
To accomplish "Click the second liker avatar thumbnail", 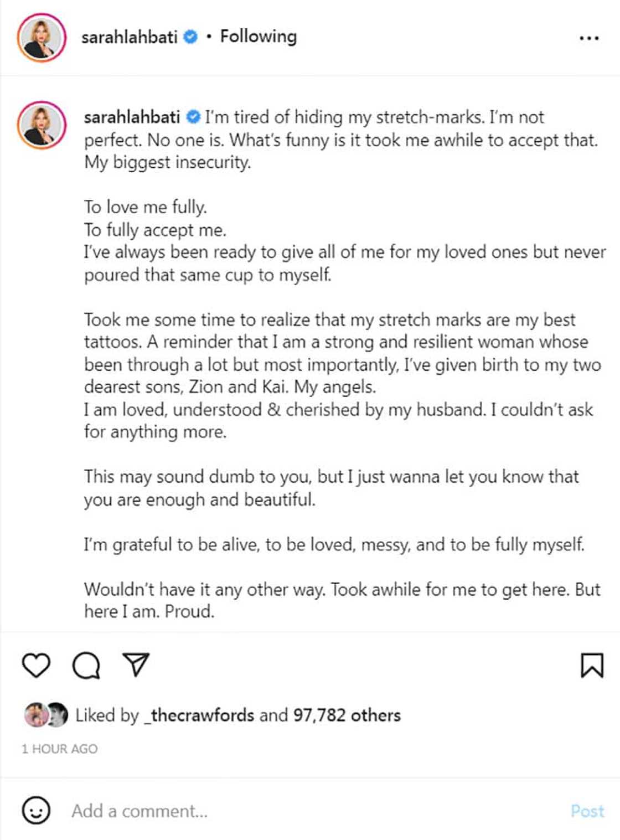I will coord(56,715).
